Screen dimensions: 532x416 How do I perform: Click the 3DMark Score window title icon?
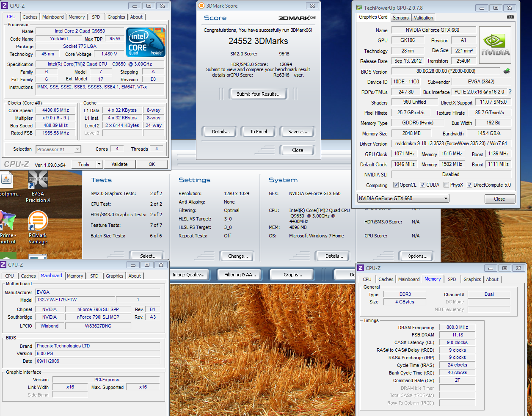pos(201,6)
